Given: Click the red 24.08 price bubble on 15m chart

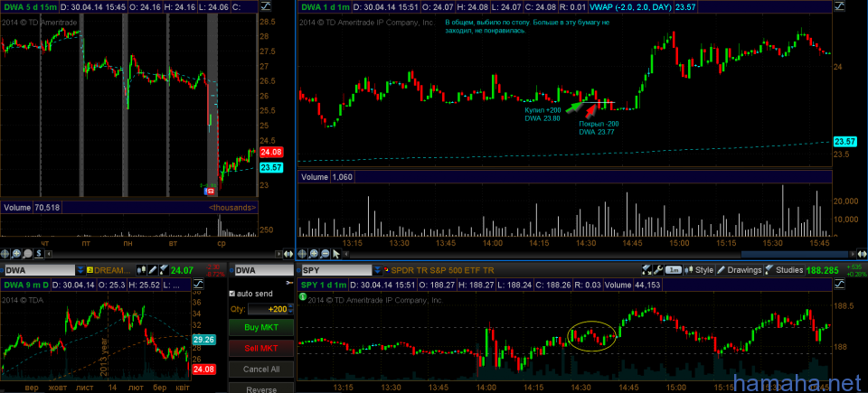Looking at the screenshot, I should (270, 152).
